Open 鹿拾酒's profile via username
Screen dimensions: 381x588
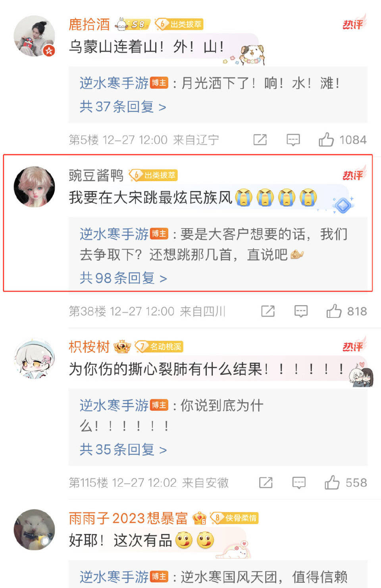pos(89,24)
